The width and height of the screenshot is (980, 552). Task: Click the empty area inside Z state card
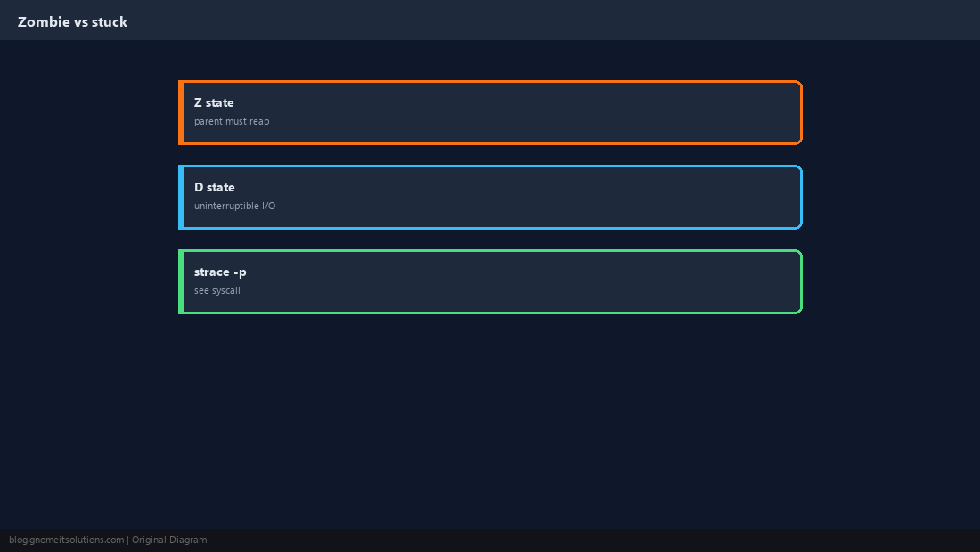pyautogui.click(x=531, y=112)
